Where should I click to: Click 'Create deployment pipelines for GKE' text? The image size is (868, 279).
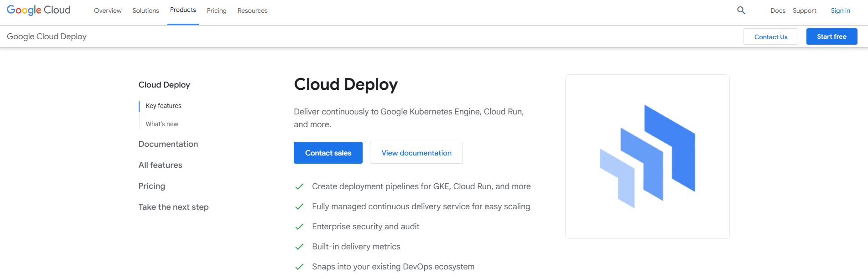click(421, 186)
